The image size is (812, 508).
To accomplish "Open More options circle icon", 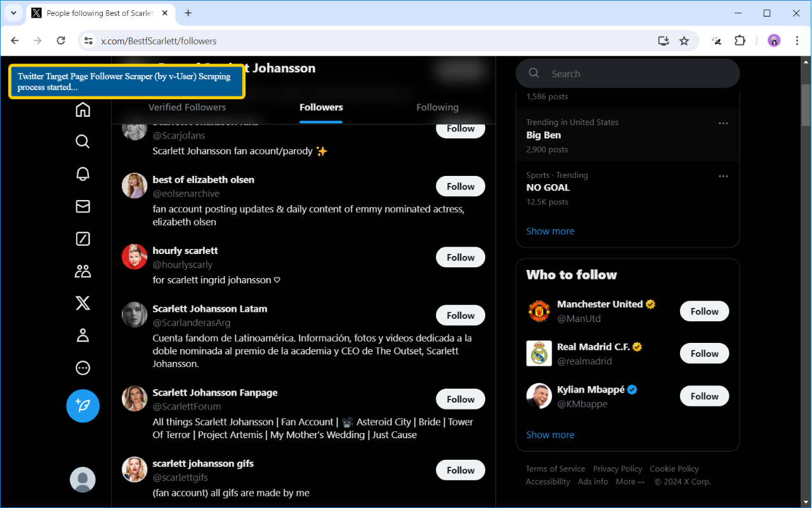I will pyautogui.click(x=82, y=368).
